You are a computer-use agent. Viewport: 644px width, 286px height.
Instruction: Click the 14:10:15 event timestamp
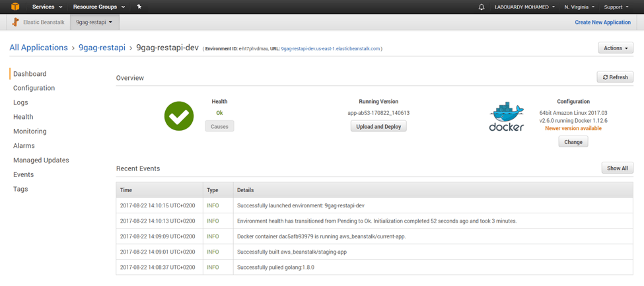coord(157,205)
